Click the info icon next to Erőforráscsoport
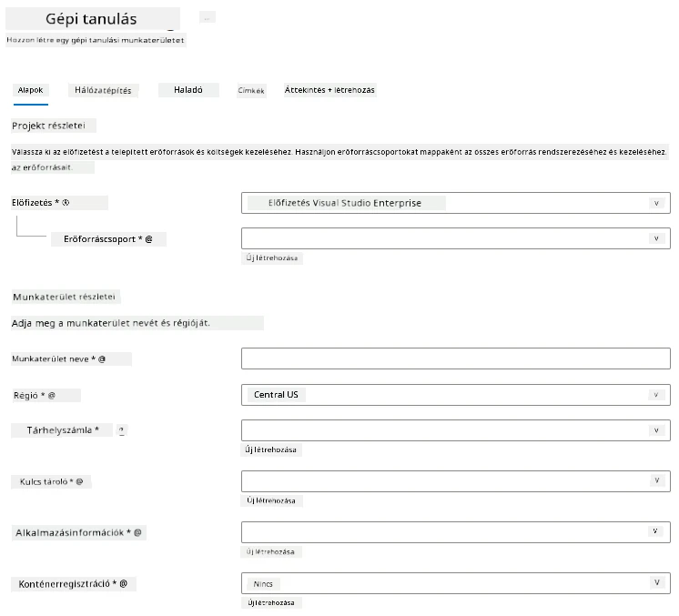Viewport: 679px width, 616px height. click(148, 239)
